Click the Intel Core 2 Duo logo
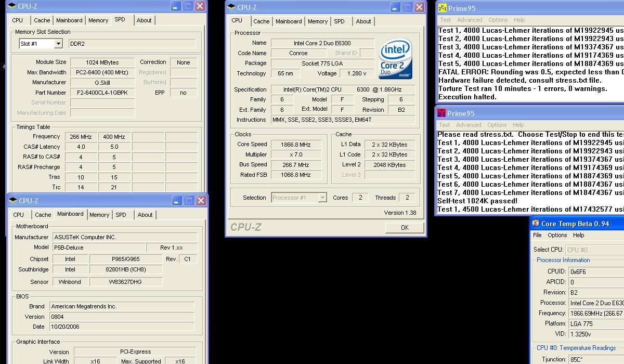This screenshot has width=624, height=364. coord(395,58)
